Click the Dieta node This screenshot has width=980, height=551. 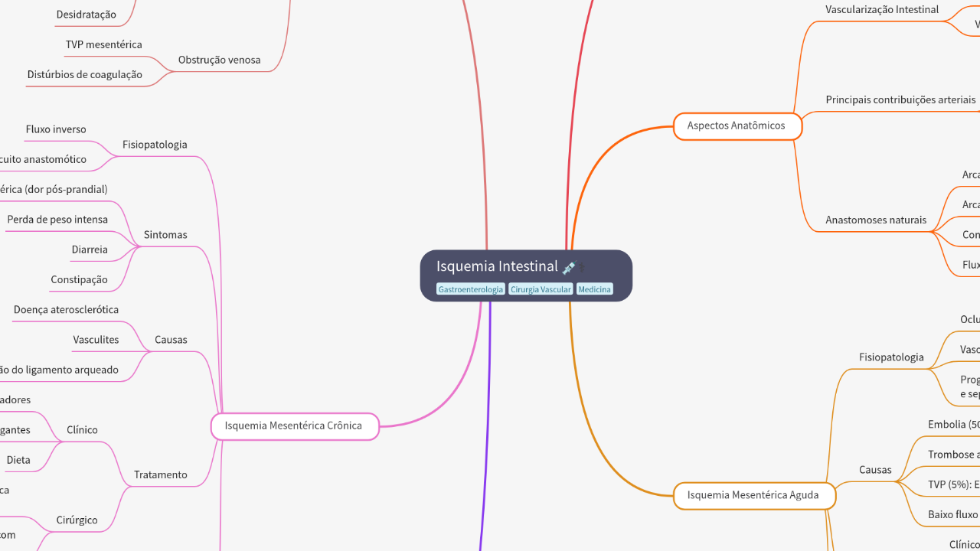18,461
